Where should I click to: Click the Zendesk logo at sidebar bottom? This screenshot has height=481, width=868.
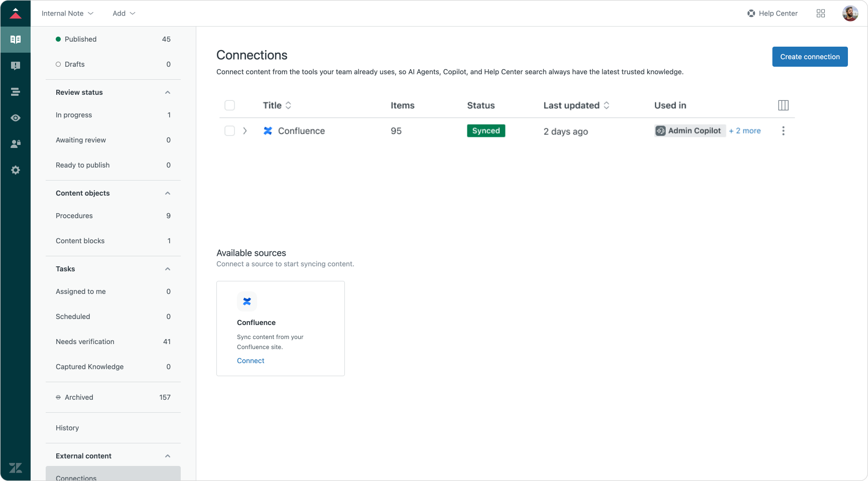tap(16, 468)
